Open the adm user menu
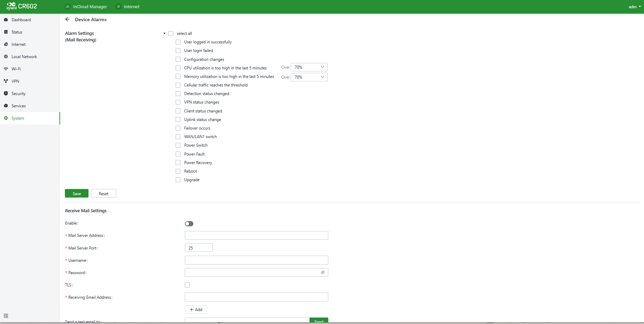The height and width of the screenshot is (324, 644). [x=634, y=7]
